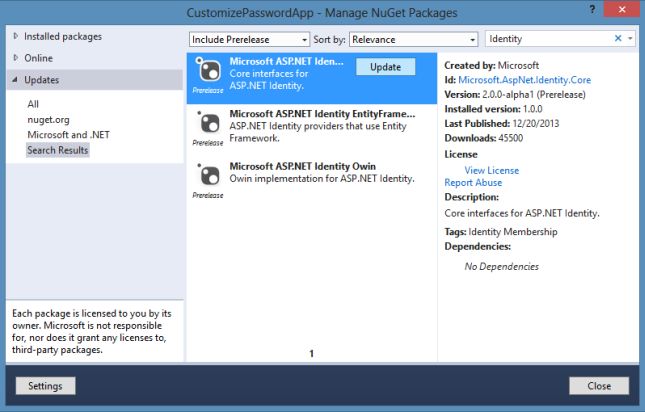Select Microsoft ASP.NET Identity EntityFramework package row
Image resolution: width=645 pixels, height=412 pixels.
click(312, 128)
